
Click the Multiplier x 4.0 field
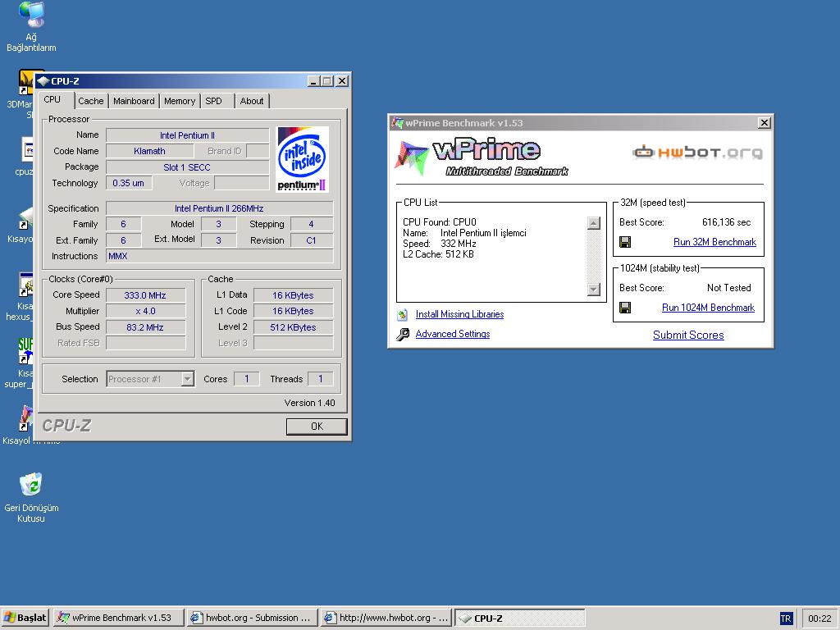(146, 311)
